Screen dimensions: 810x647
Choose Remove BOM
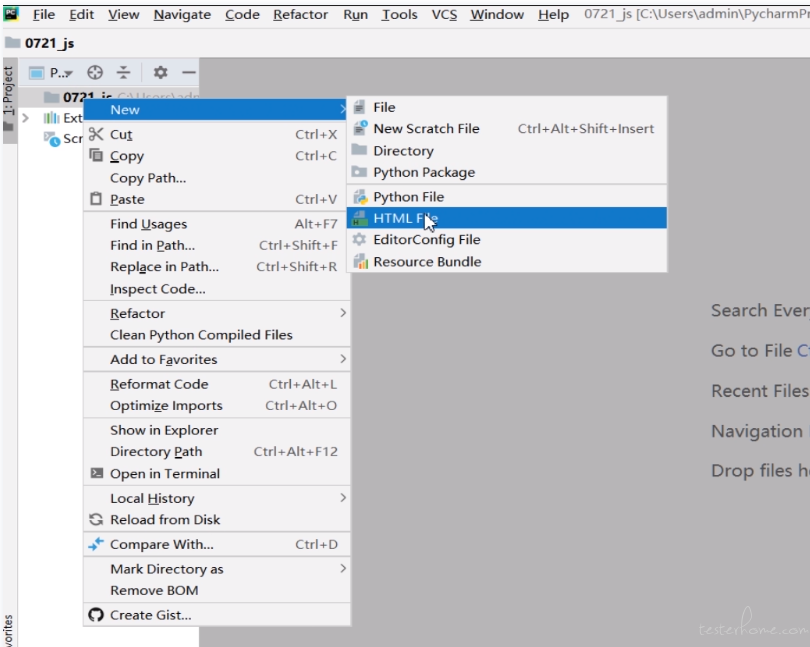pyautogui.click(x=216, y=590)
